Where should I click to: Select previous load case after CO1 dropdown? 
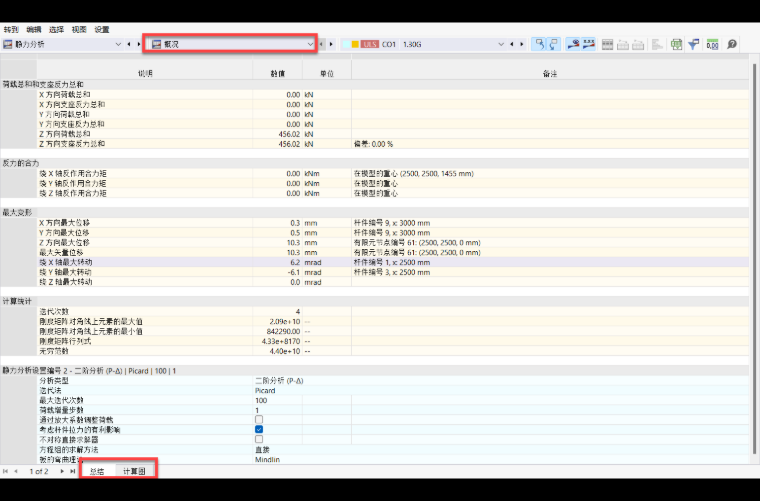click(x=512, y=44)
